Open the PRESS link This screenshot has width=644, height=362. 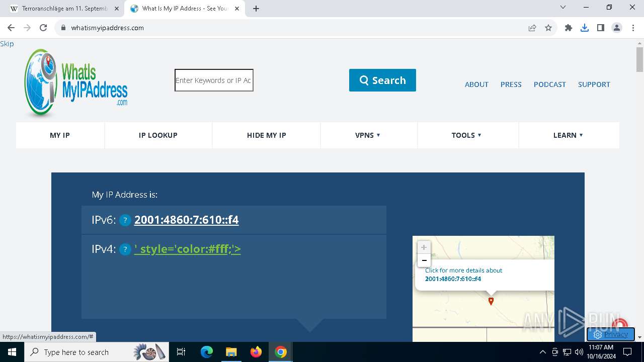click(511, 84)
